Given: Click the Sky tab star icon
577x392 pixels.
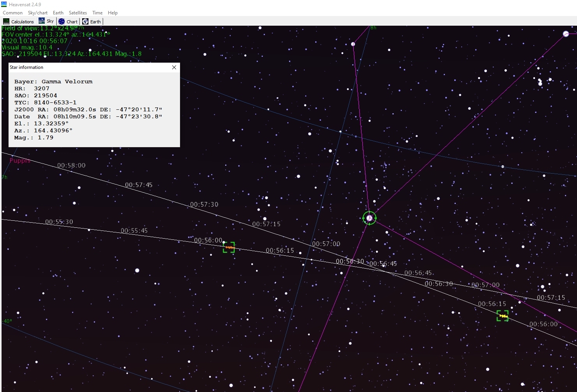Looking at the screenshot, I should pos(42,21).
